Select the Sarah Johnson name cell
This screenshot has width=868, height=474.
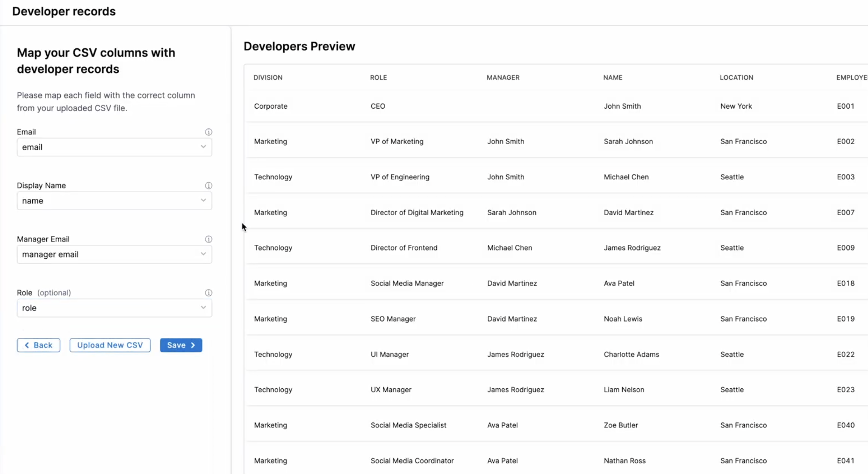click(x=628, y=142)
